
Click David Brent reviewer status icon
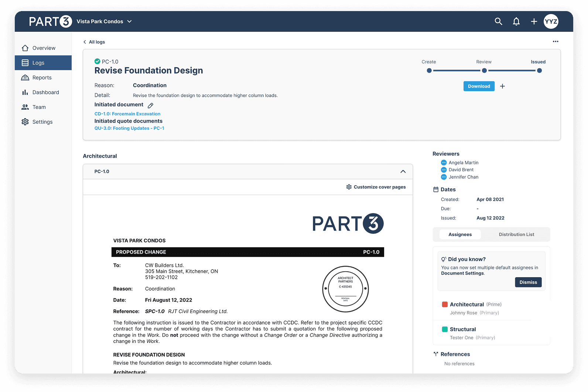coord(444,170)
